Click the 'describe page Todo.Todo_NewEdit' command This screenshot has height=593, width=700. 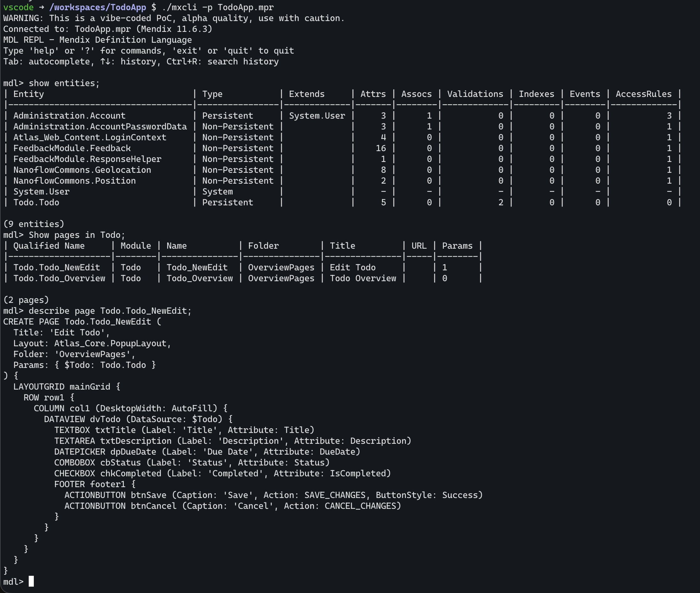[110, 311]
